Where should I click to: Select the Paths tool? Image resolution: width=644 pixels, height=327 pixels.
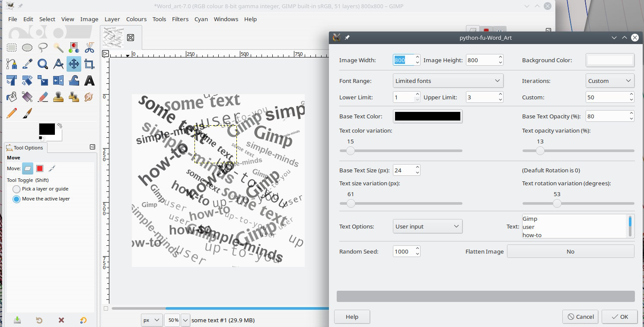click(12, 64)
